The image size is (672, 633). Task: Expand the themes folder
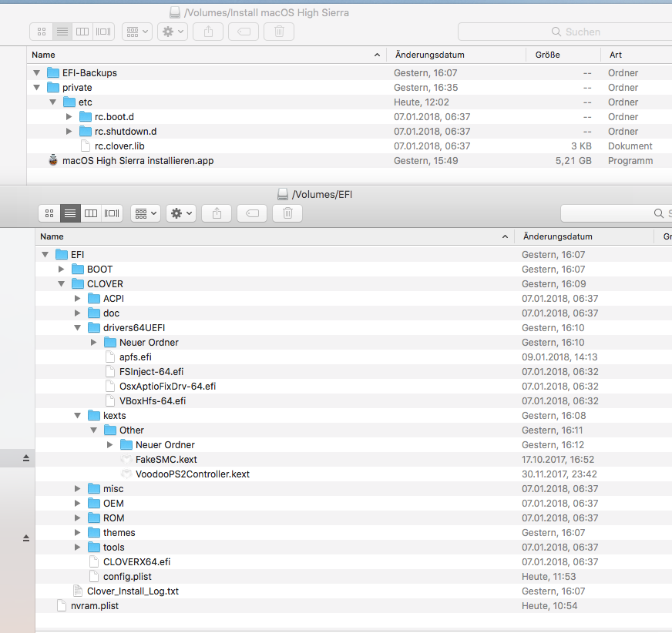78,532
